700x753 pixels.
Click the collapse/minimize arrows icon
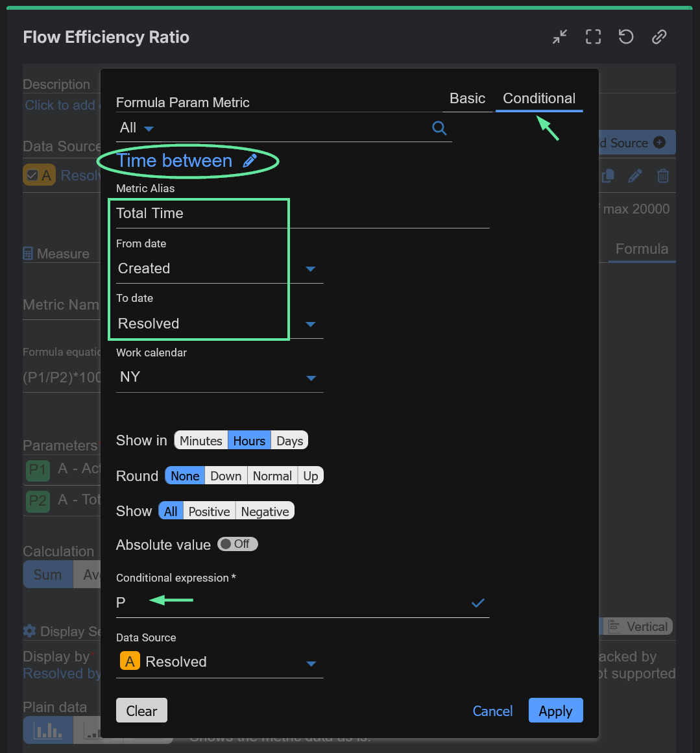point(560,37)
